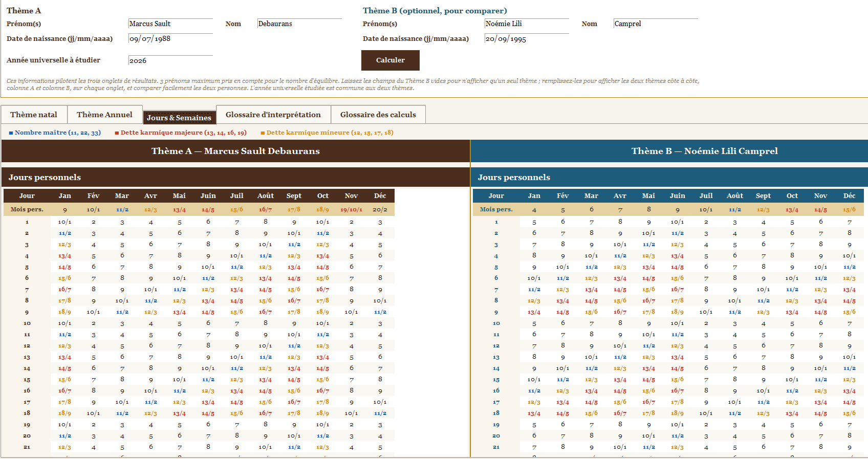Open the Thème natal tab
The height and width of the screenshot is (459, 868).
(x=34, y=115)
